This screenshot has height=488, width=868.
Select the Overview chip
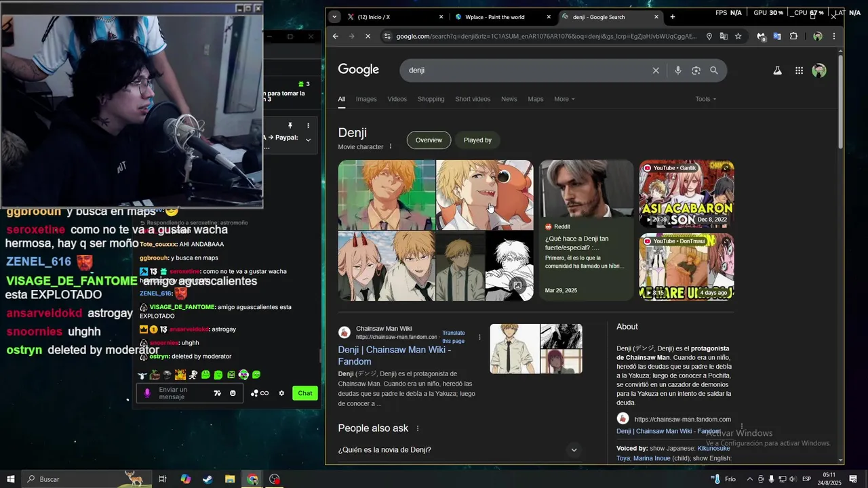(429, 140)
